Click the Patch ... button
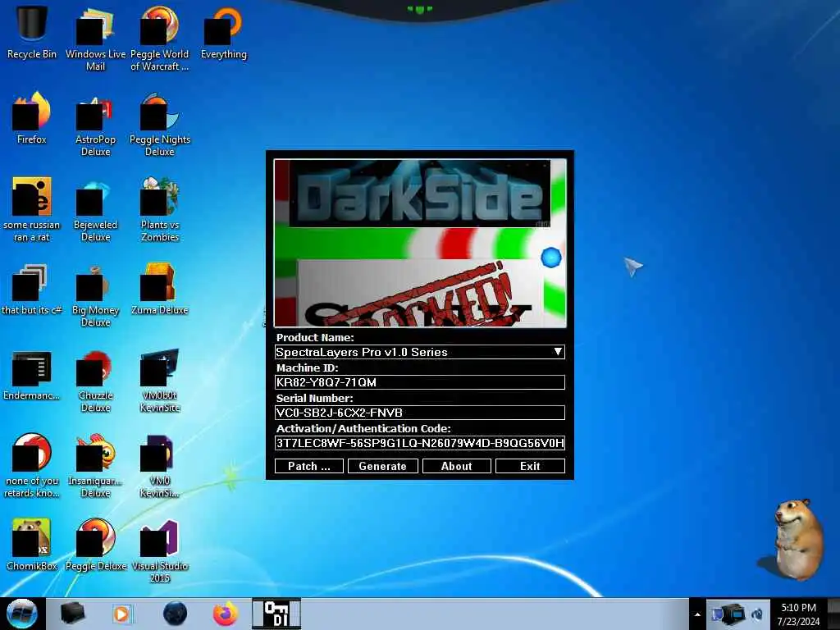Viewport: 840px width, 630px height. (x=309, y=466)
